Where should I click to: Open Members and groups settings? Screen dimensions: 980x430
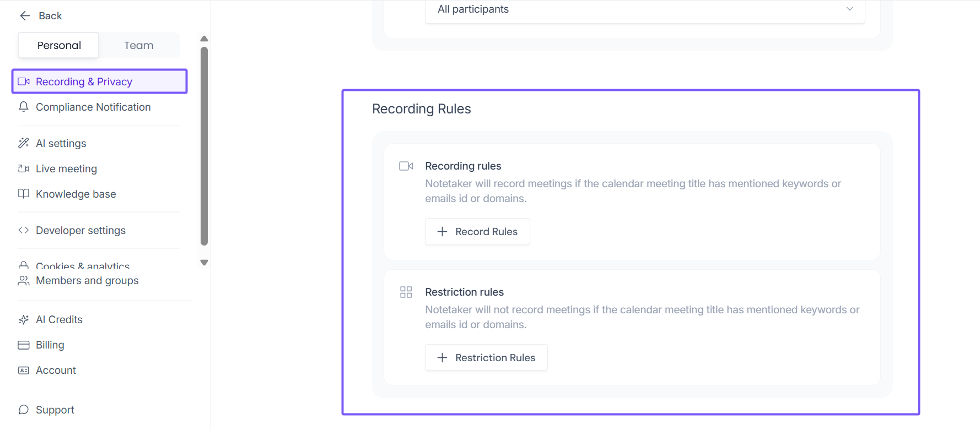click(x=87, y=281)
